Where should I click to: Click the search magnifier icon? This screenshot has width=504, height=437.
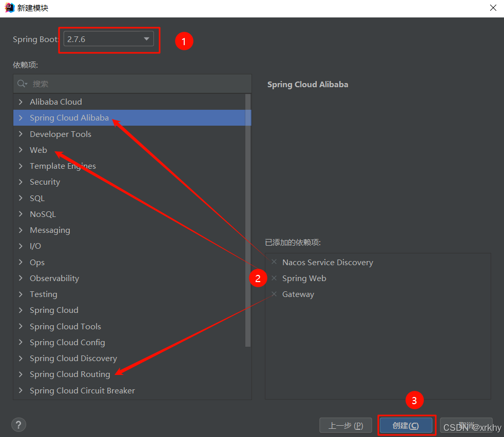tap(22, 84)
